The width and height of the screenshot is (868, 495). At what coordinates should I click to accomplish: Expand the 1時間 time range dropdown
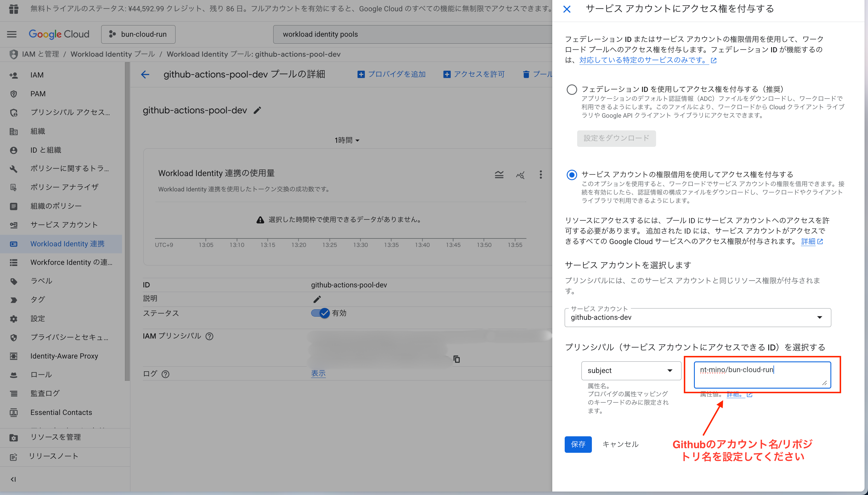347,140
